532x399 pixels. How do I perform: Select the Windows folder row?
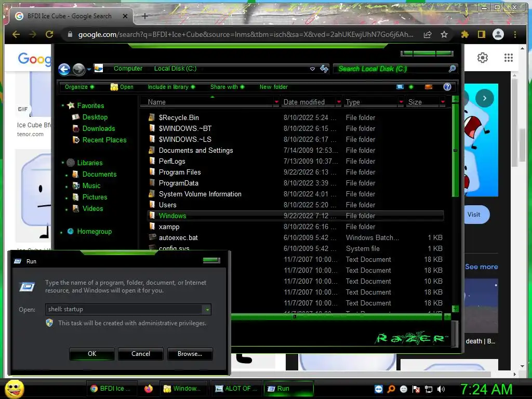click(296, 216)
